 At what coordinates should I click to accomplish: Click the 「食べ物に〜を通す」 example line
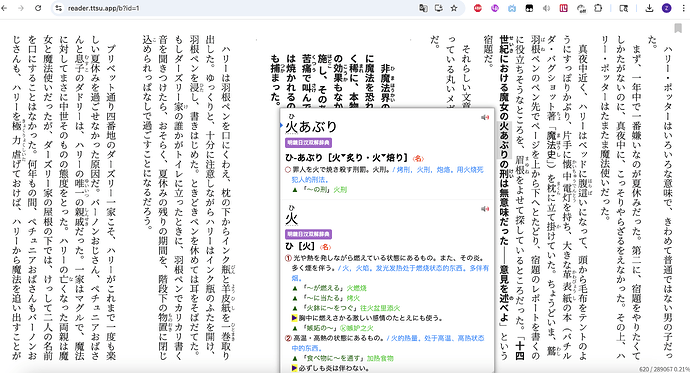[x=343, y=358]
